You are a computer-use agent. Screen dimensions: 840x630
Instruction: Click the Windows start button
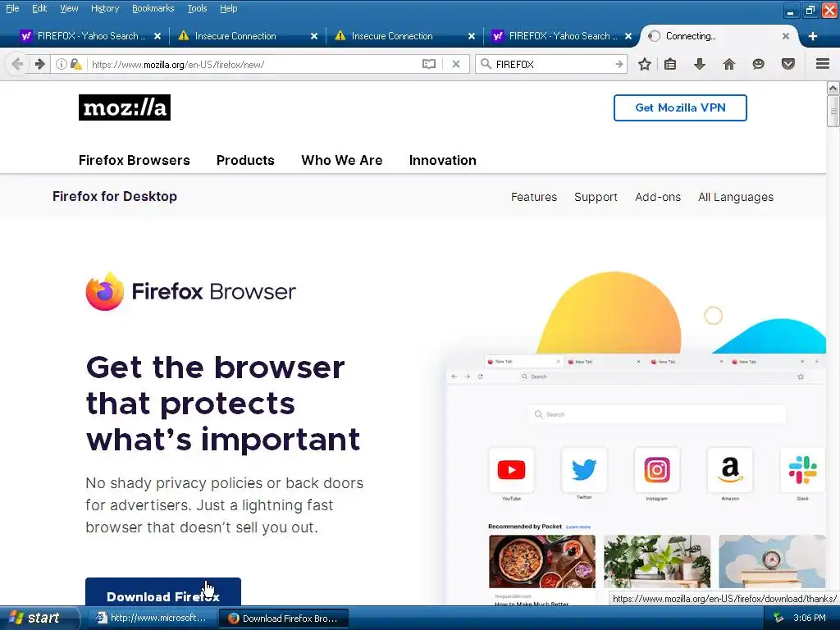click(39, 619)
